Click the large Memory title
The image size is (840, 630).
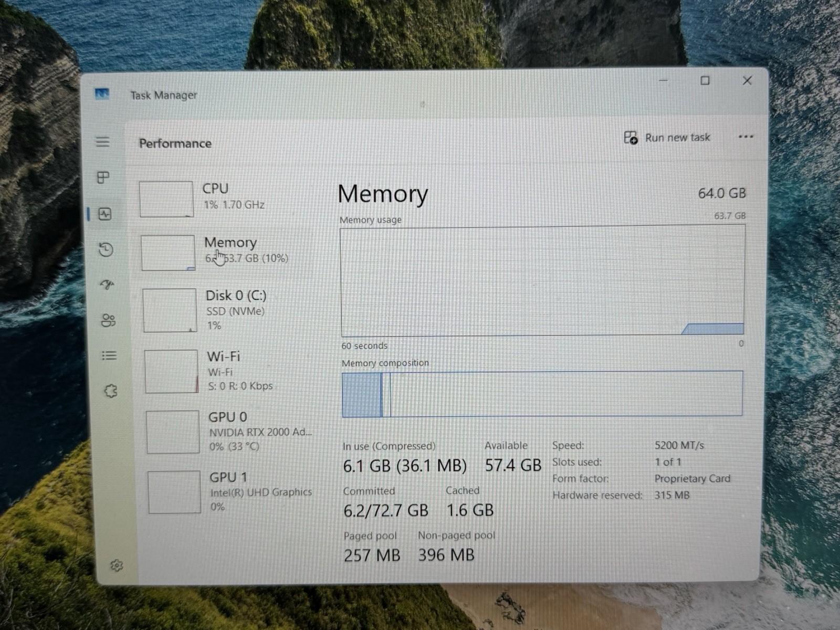(383, 194)
